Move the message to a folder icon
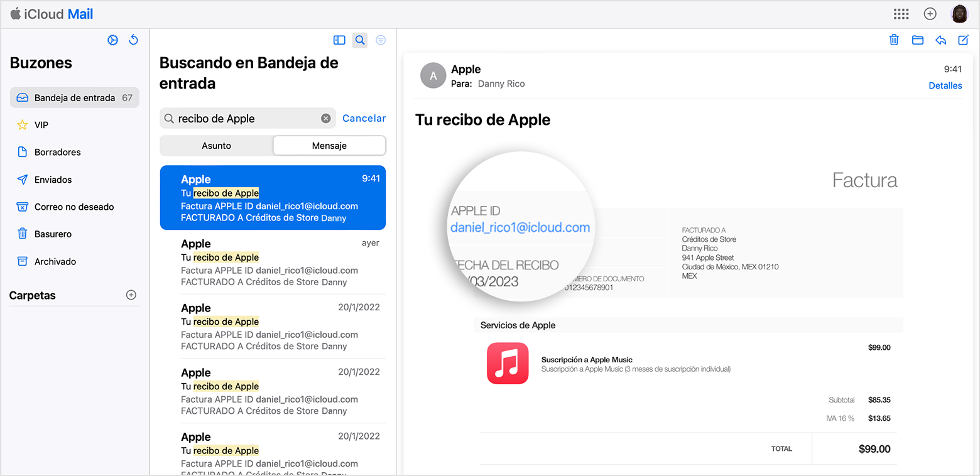The height and width of the screenshot is (476, 980). [x=918, y=40]
